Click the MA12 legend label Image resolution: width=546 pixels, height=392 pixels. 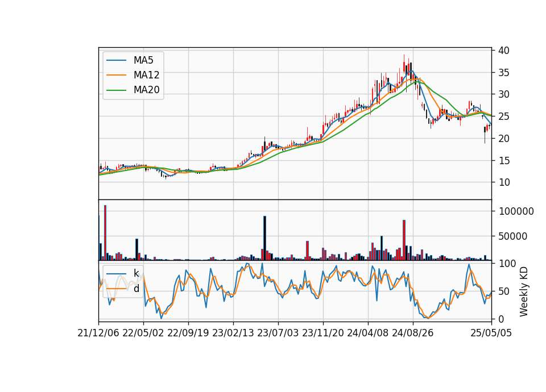[146, 75]
